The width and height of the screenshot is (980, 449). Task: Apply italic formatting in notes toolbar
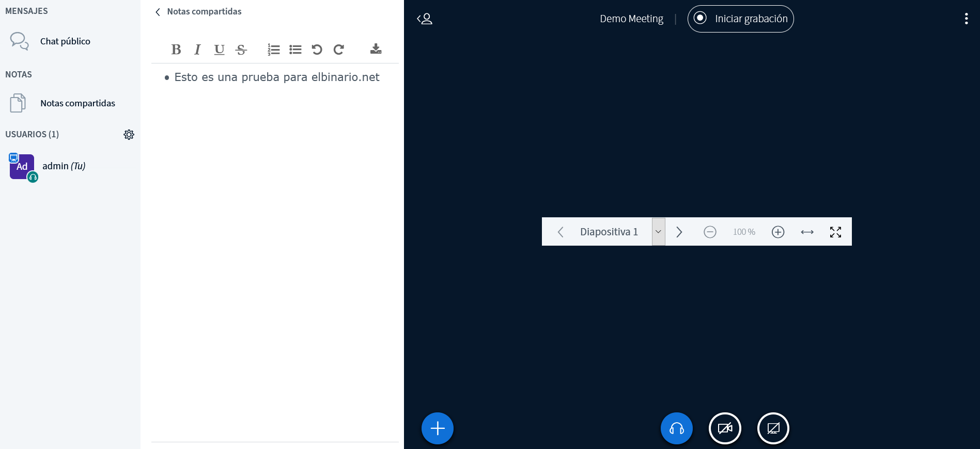[x=197, y=50]
